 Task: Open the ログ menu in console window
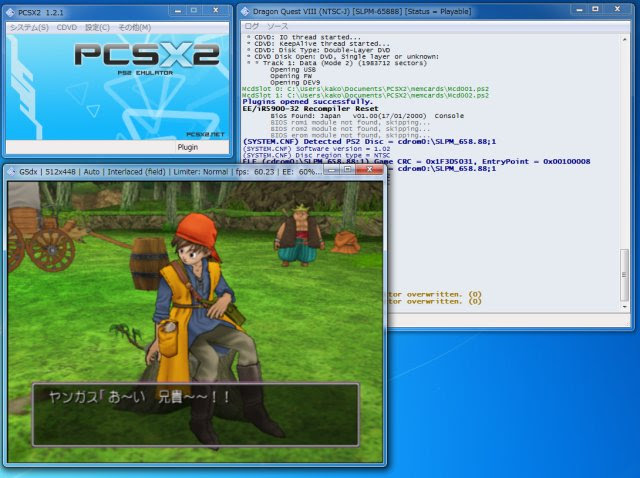tap(251, 26)
